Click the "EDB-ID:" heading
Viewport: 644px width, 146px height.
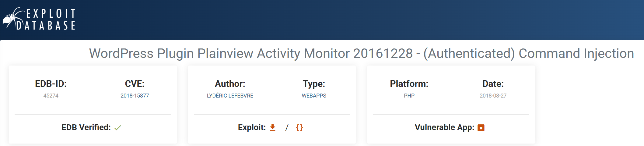coord(51,84)
